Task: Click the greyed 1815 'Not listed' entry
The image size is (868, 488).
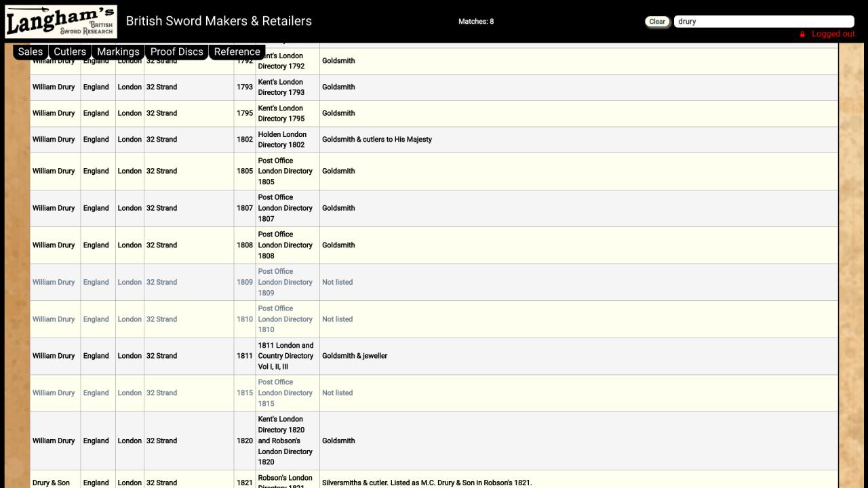Action: click(337, 392)
